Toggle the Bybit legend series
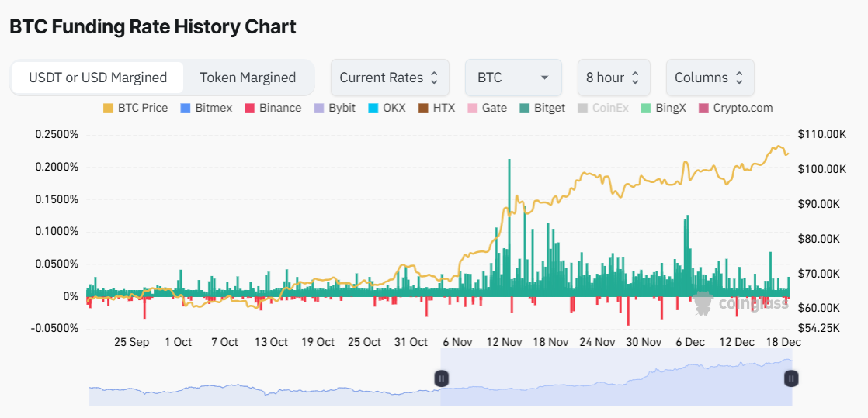 [x=335, y=108]
